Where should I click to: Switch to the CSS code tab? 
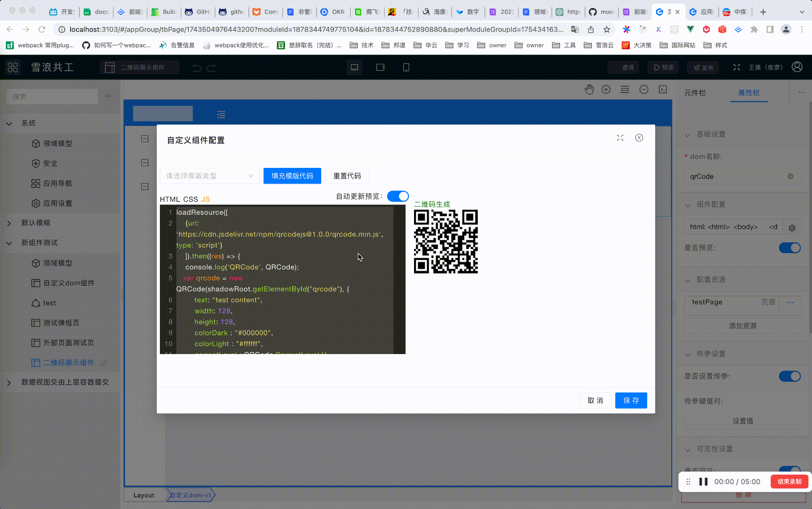(x=190, y=199)
